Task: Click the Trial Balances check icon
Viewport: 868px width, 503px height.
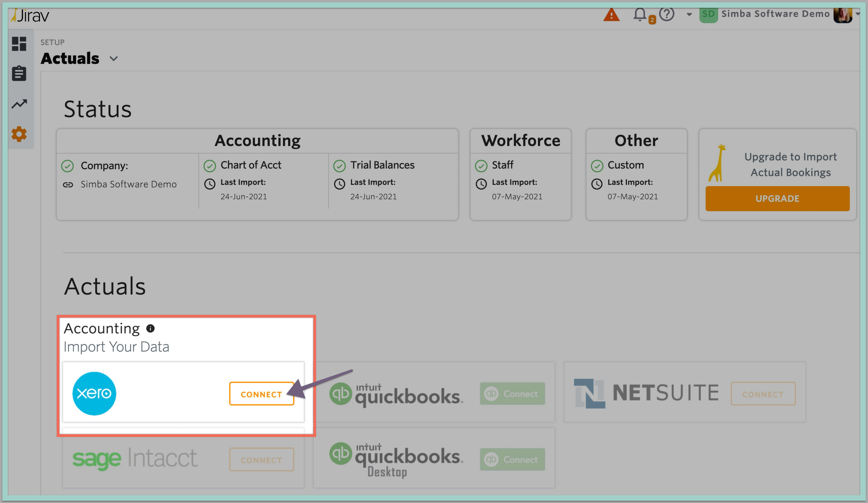Action: [339, 166]
